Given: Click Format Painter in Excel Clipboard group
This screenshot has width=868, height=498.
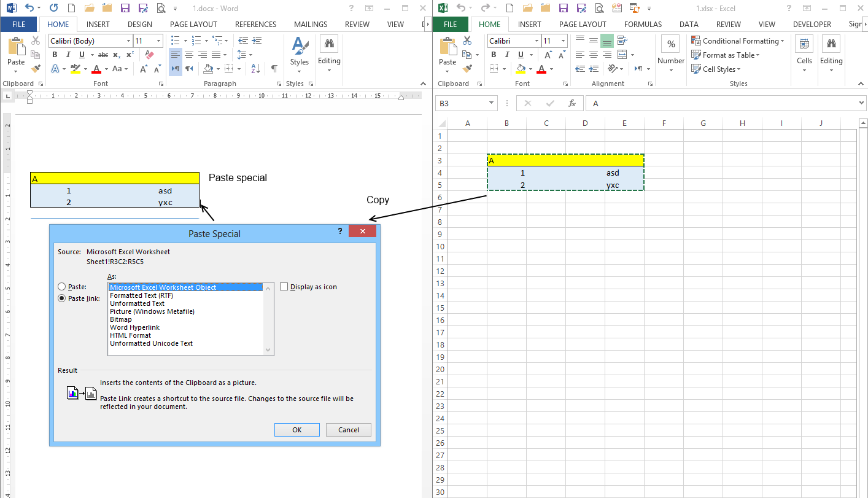Looking at the screenshot, I should click(x=467, y=69).
